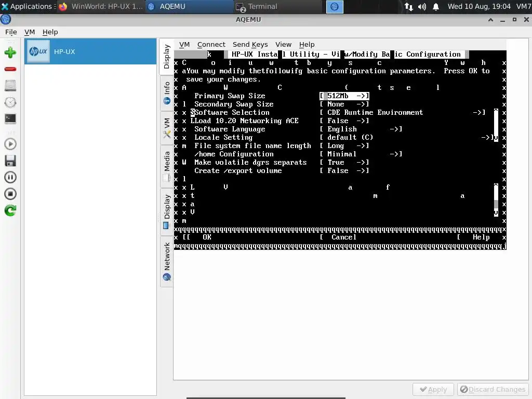
Task: Open the embedded display Help menu
Action: coord(307,45)
